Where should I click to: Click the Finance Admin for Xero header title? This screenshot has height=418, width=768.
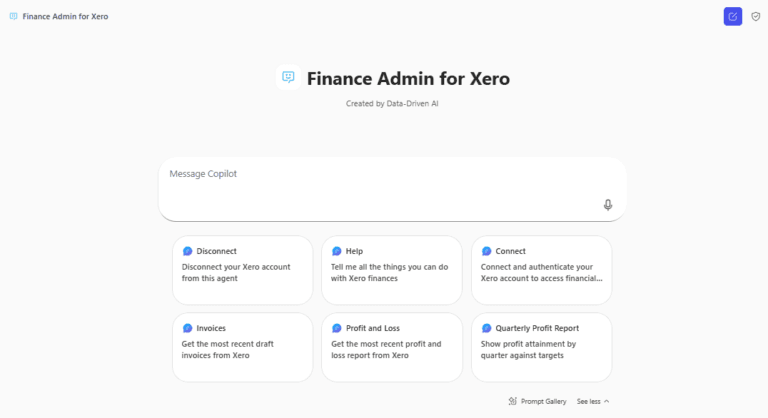(x=66, y=16)
